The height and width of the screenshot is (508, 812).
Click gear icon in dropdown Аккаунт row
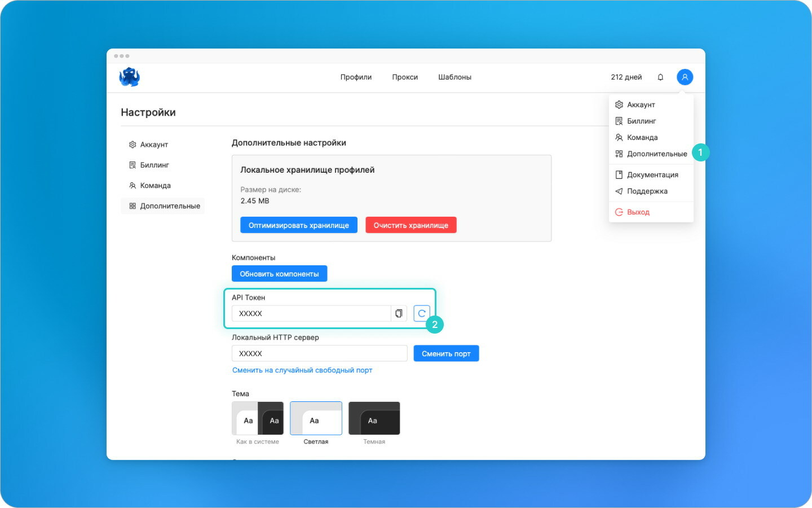[x=619, y=104]
